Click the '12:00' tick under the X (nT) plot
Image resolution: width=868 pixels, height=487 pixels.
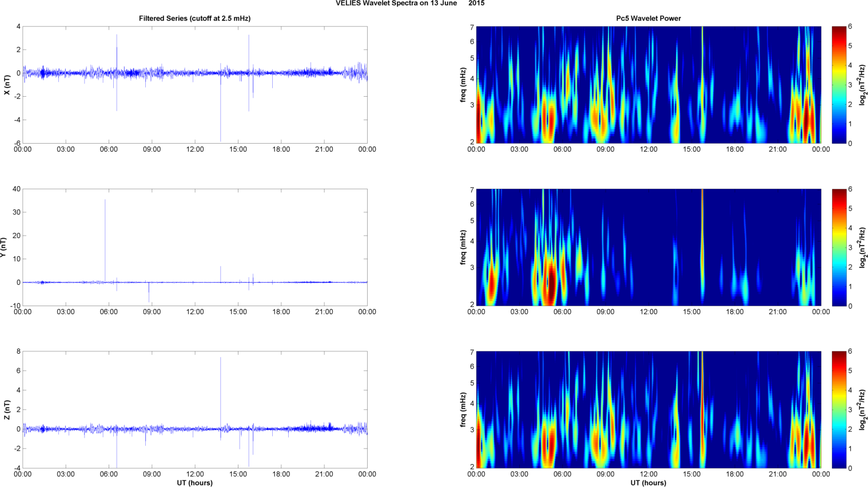tap(195, 149)
